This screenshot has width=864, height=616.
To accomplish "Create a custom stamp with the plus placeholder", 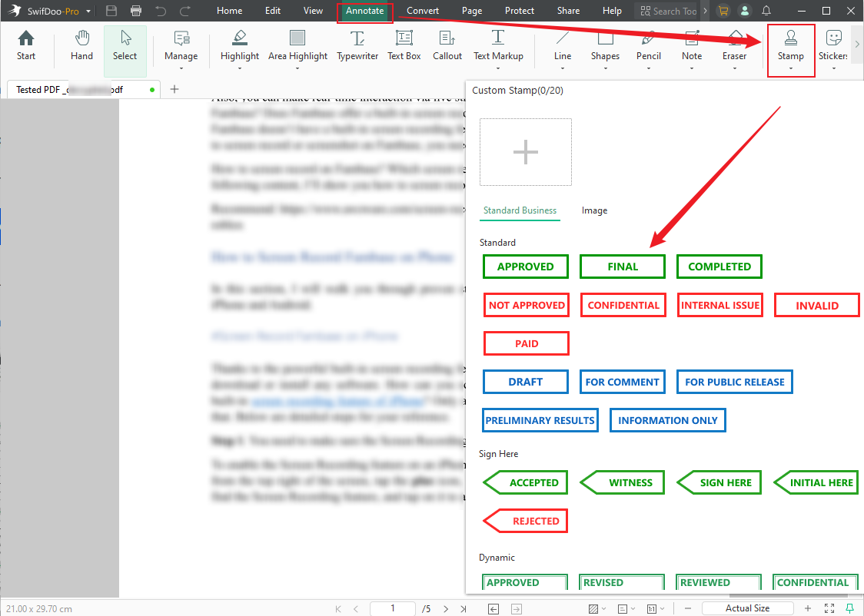I will click(x=525, y=152).
